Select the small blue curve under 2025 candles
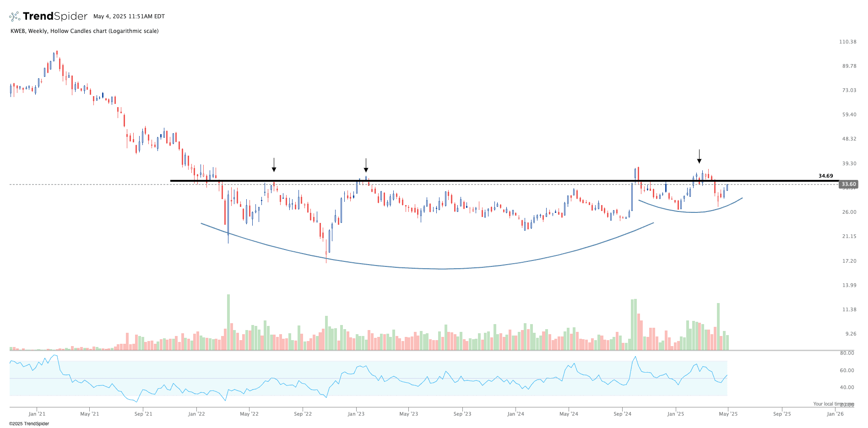This screenshot has height=428, width=868. (x=694, y=212)
